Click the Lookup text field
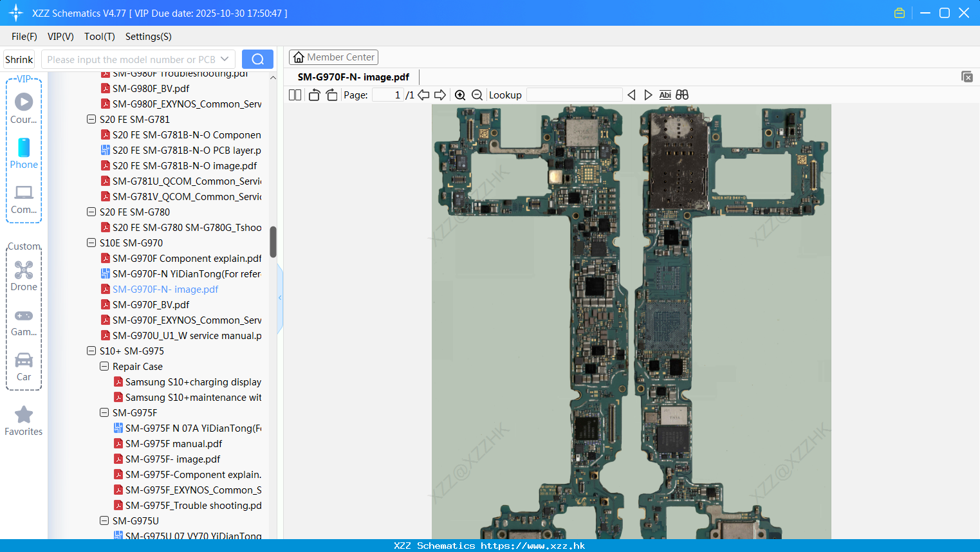 574,95
